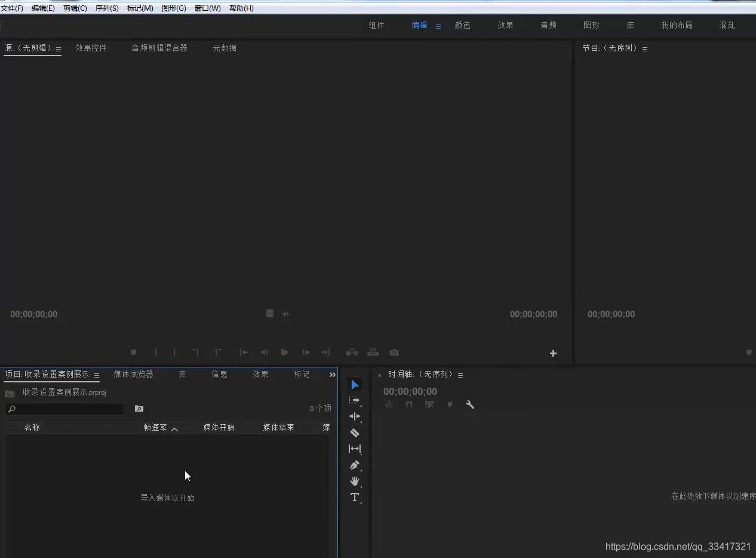Open the 信息 tab in project panel
Viewport: 756px width, 558px height.
pyautogui.click(x=219, y=374)
